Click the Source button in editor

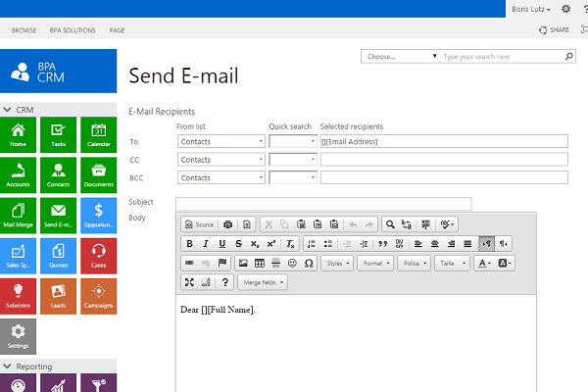point(200,224)
